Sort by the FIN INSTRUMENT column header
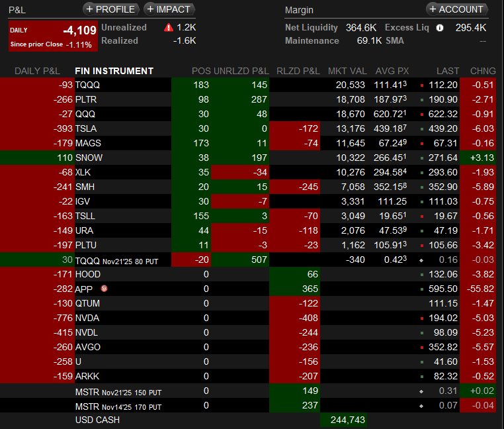The height and width of the screenshot is (429, 504). point(114,71)
